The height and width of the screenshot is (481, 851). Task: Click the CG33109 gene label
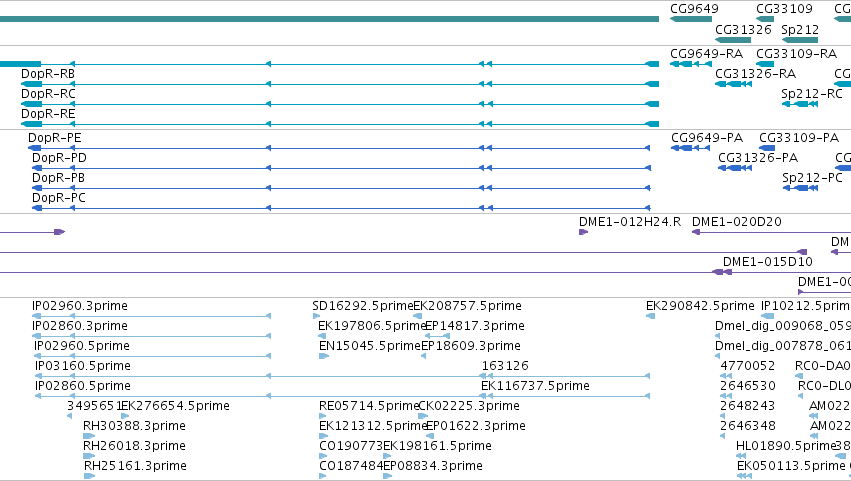(x=784, y=9)
